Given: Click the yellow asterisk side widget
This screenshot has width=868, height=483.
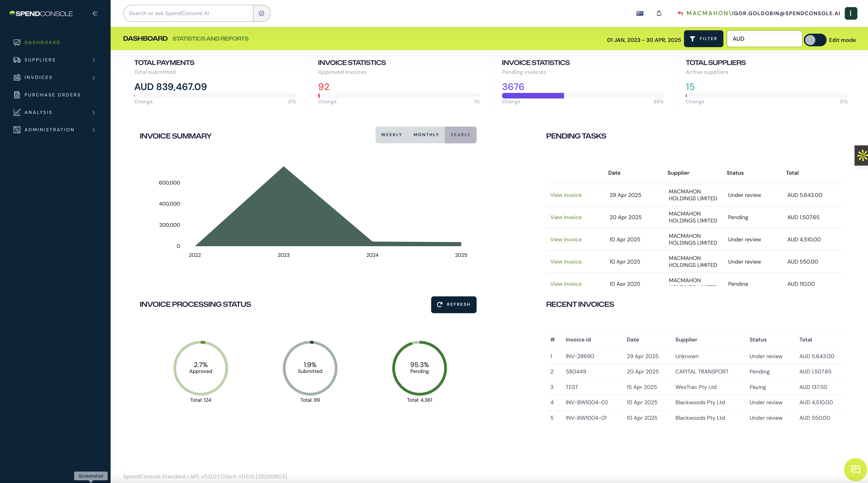Looking at the screenshot, I should pyautogui.click(x=862, y=156).
